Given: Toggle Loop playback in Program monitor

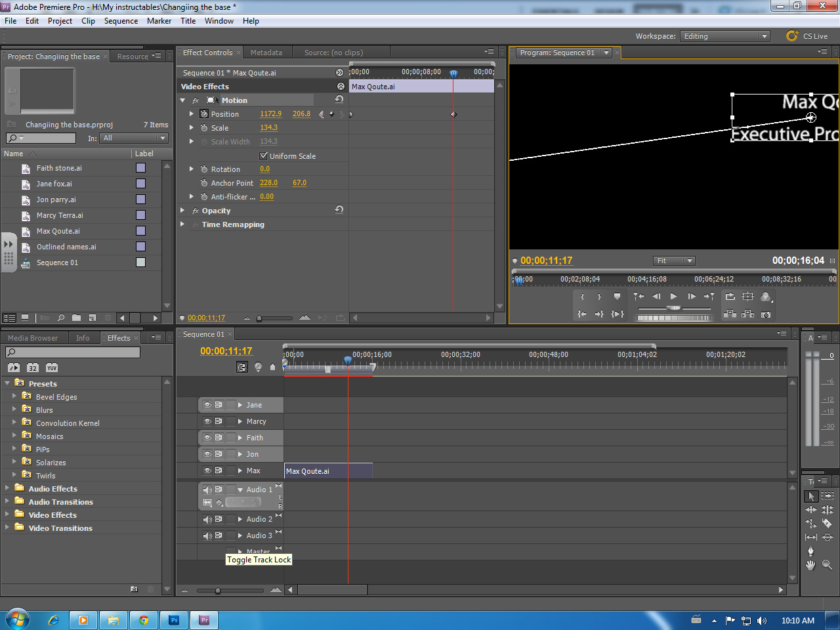Looking at the screenshot, I should (730, 297).
